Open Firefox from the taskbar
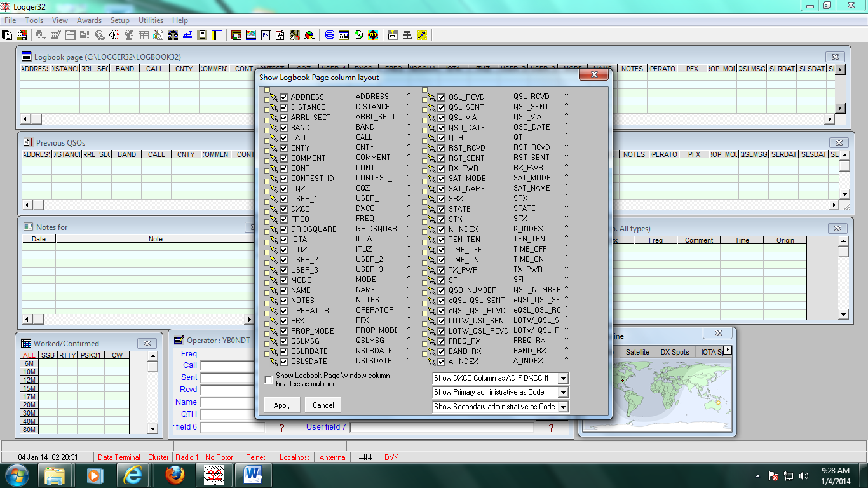The image size is (868, 488). click(175, 475)
